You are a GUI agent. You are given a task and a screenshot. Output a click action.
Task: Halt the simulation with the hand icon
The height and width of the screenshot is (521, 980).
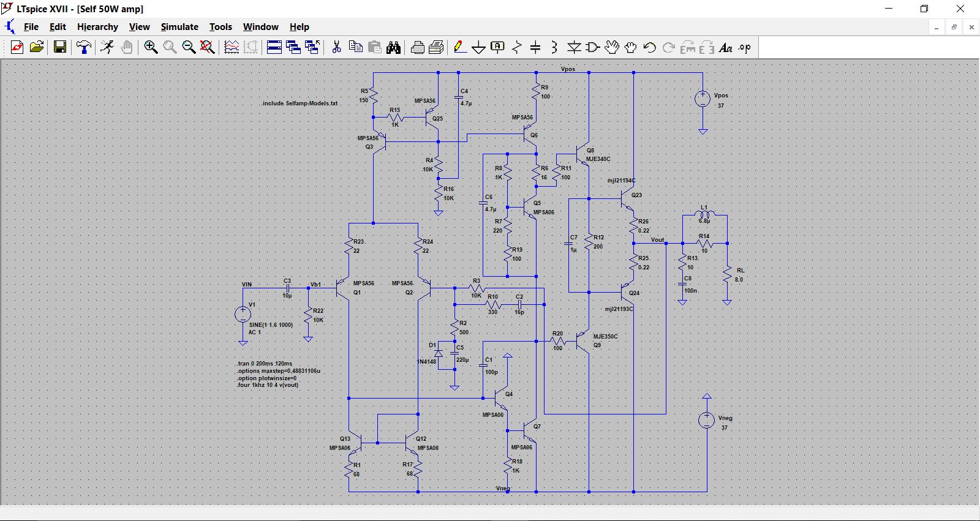click(x=127, y=47)
